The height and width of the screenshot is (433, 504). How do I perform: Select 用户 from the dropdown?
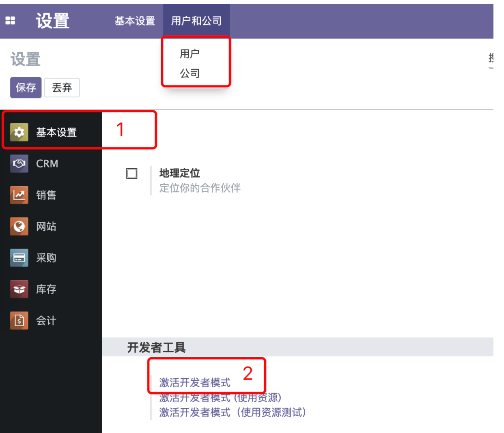coord(190,54)
